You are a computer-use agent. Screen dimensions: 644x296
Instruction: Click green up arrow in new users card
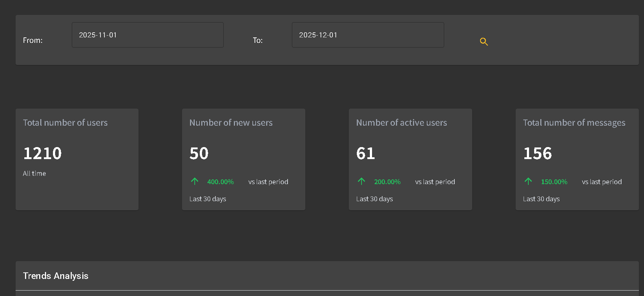(x=195, y=181)
